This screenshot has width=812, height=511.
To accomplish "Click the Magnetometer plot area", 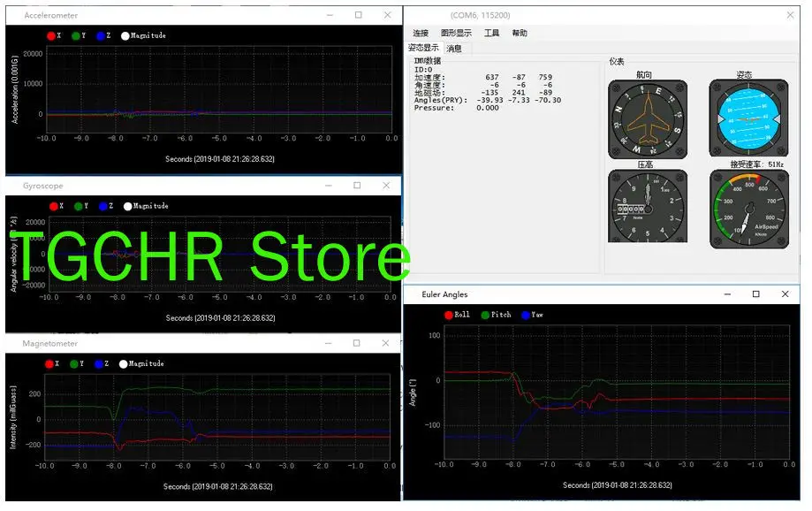I will click(x=217, y=416).
